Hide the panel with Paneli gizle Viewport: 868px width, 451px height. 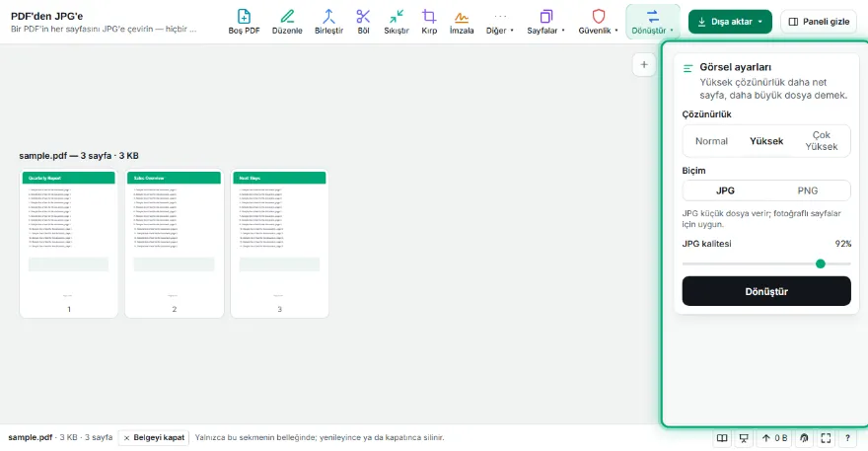[819, 22]
